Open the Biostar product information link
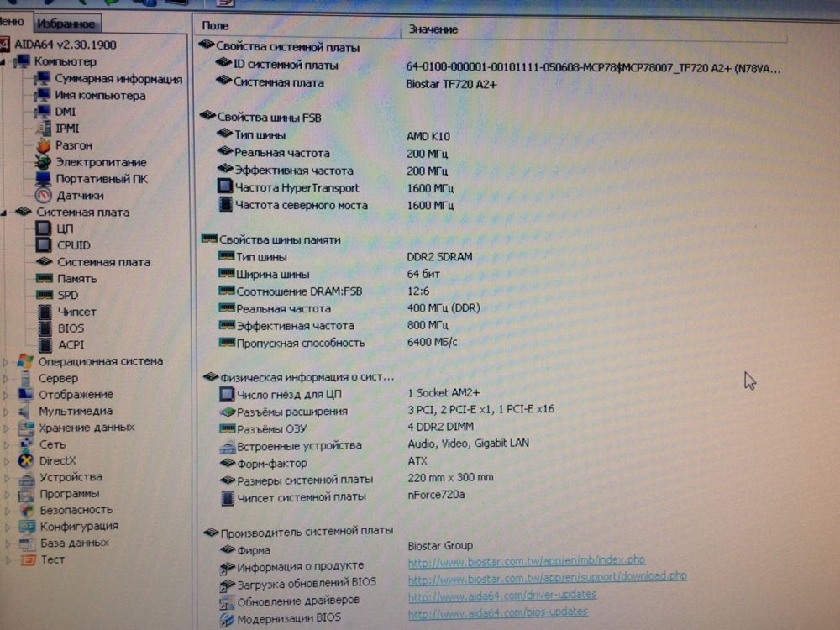840x630 pixels. tap(526, 561)
